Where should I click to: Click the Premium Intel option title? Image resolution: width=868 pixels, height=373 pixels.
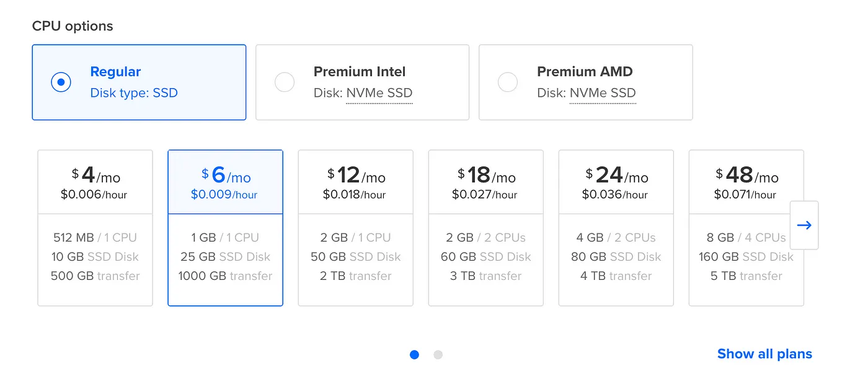360,71
